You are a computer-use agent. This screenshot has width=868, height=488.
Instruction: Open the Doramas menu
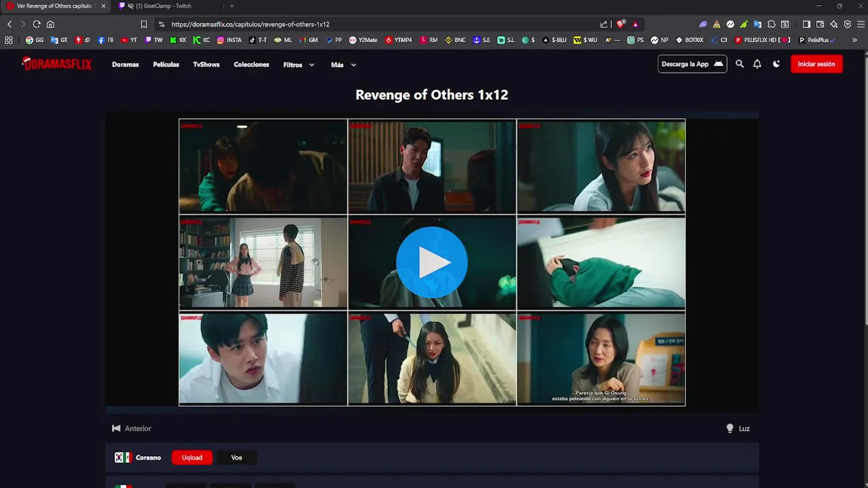pyautogui.click(x=125, y=64)
